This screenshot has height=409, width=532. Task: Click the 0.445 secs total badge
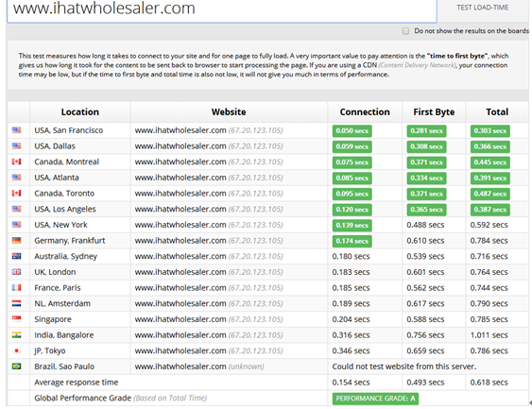click(x=489, y=162)
